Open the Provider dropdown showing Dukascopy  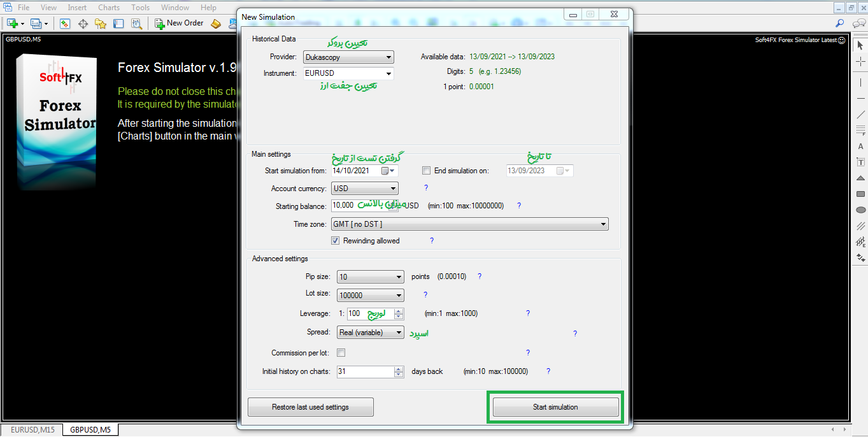(348, 57)
